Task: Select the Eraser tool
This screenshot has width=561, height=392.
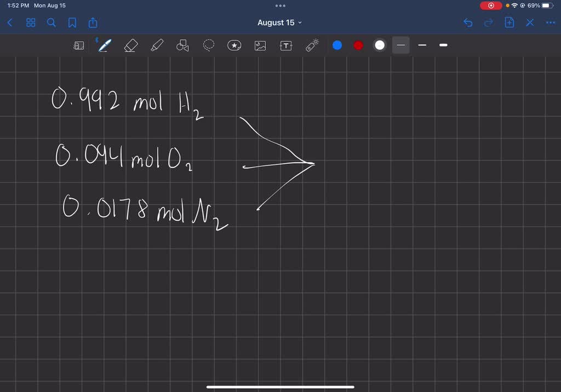Action: (x=130, y=45)
